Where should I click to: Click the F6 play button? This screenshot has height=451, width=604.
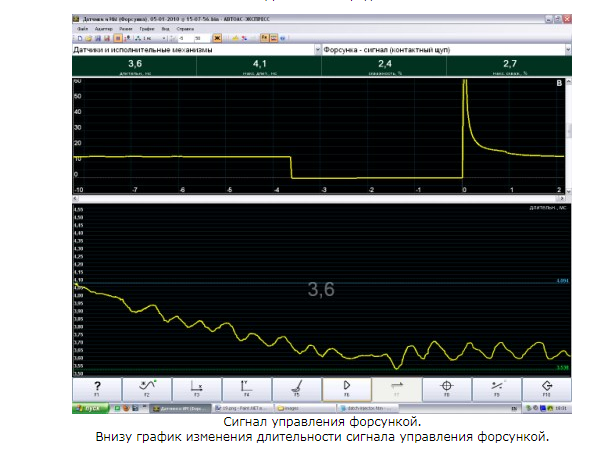[x=347, y=389]
